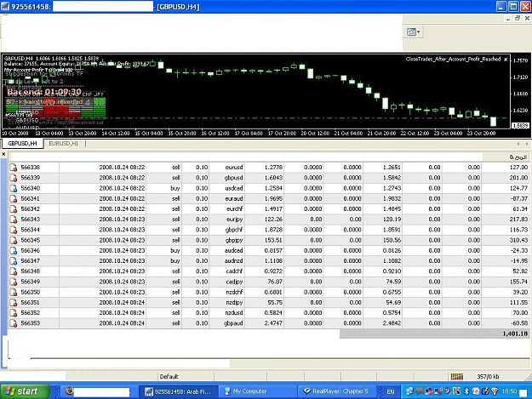Click the connection bars status indicator
532x399 pixels.
pos(457,376)
